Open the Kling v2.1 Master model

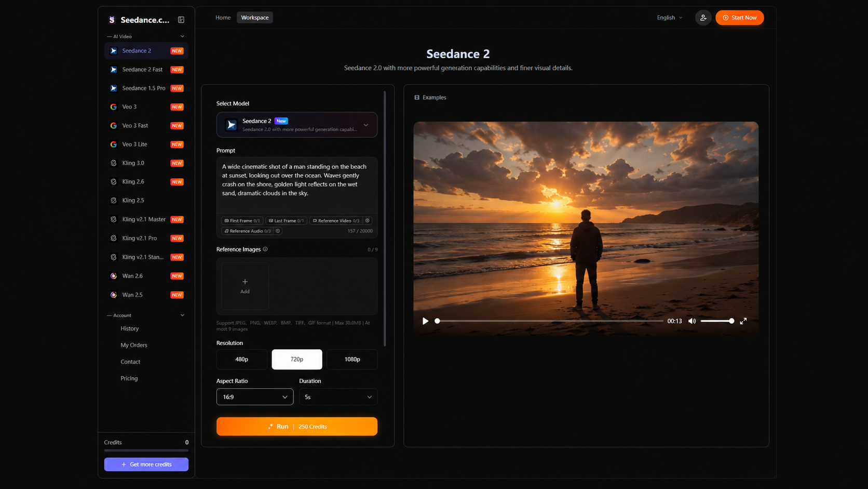pyautogui.click(x=146, y=219)
